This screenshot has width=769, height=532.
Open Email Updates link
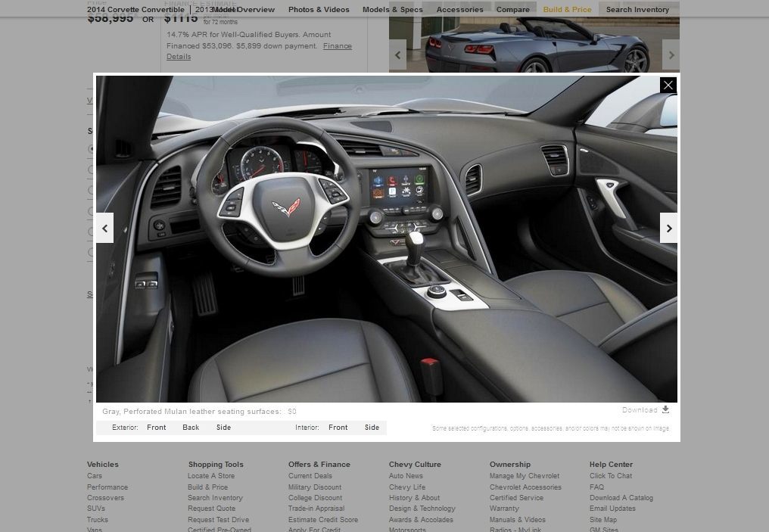point(612,509)
